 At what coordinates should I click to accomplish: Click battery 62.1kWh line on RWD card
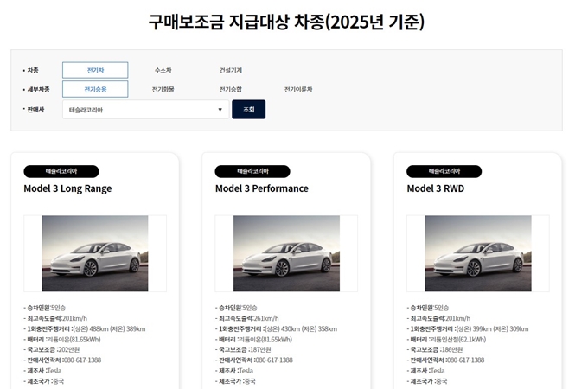[x=446, y=340]
